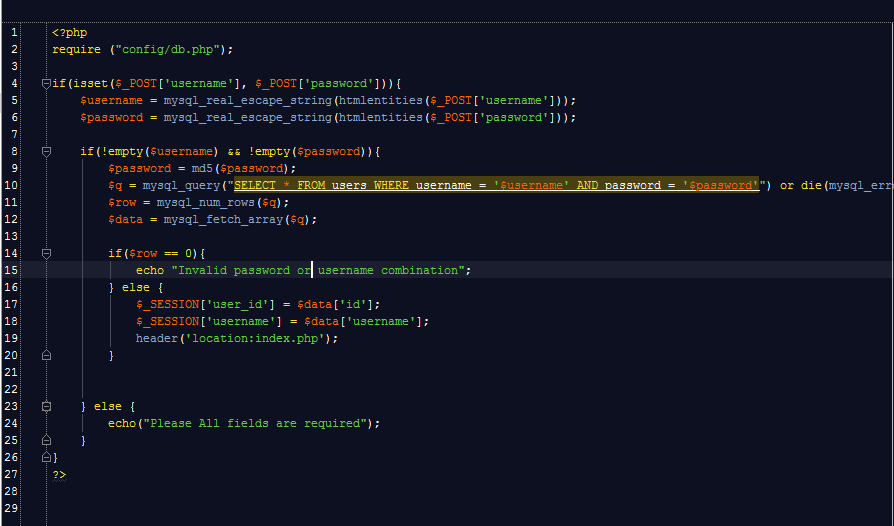Click line number 13 in the gutter
Image resolution: width=894 pixels, height=526 pixels.
[x=11, y=237]
